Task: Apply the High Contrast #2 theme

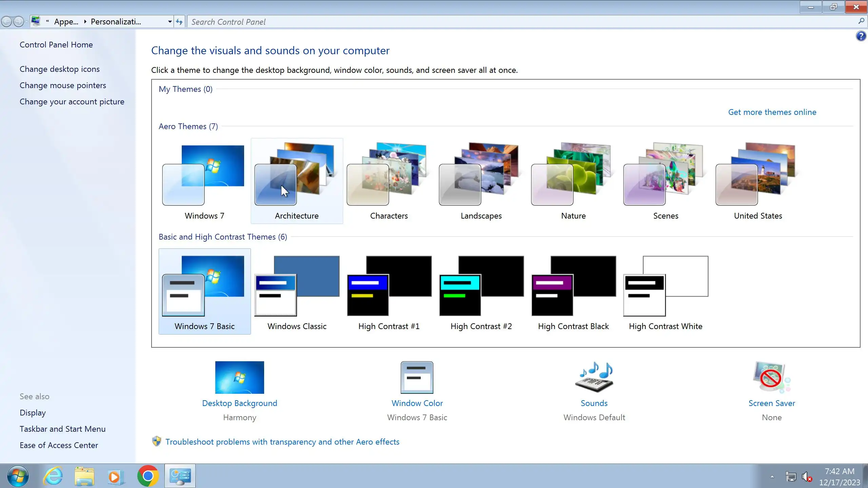Action: [481, 291]
